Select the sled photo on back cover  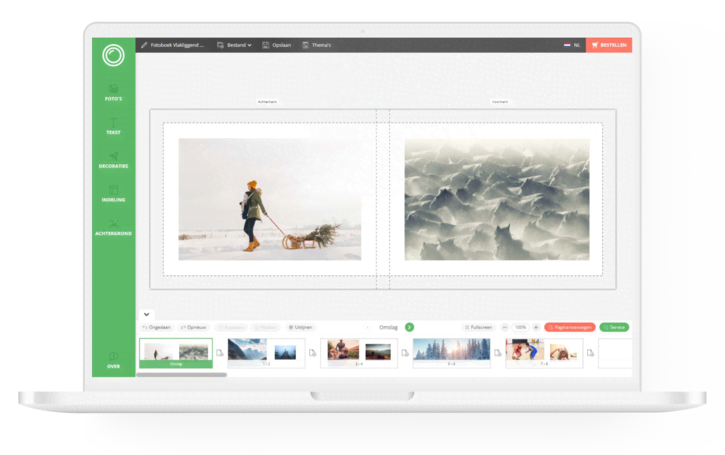pyautogui.click(x=270, y=199)
